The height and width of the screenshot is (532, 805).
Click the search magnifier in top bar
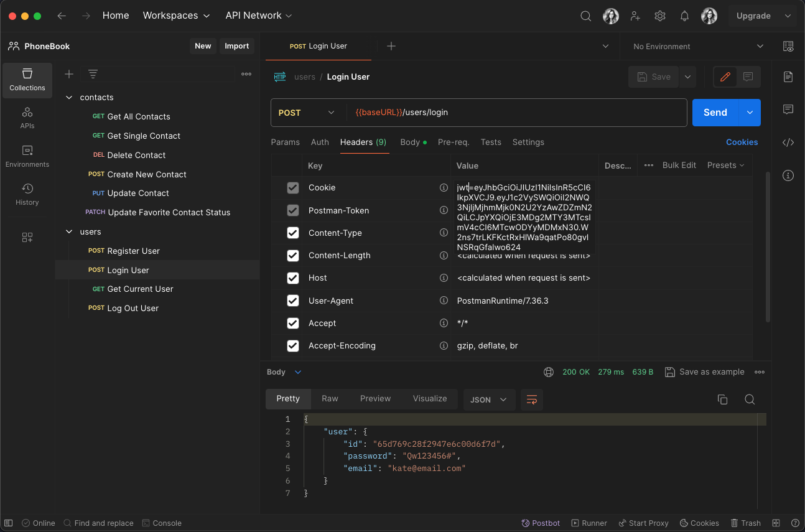585,16
